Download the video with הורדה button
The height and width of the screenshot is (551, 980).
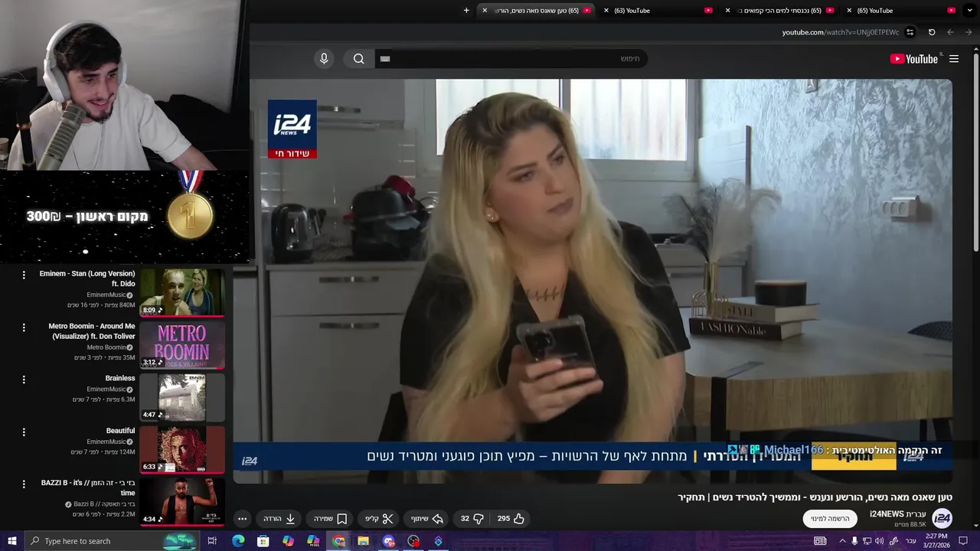pyautogui.click(x=279, y=518)
